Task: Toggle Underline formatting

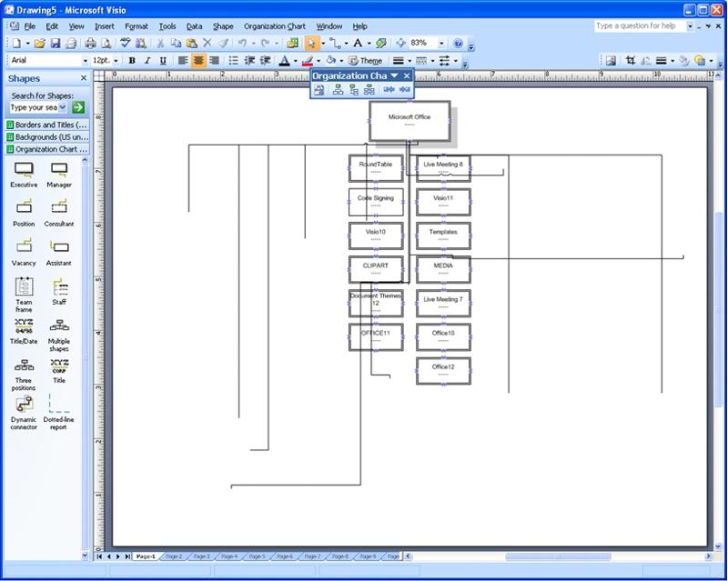Action: coord(163,60)
